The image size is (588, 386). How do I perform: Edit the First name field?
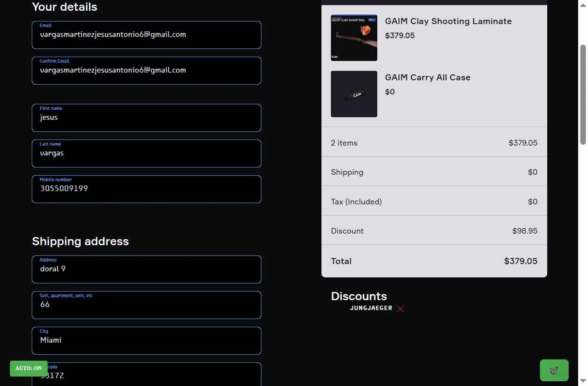[146, 118]
